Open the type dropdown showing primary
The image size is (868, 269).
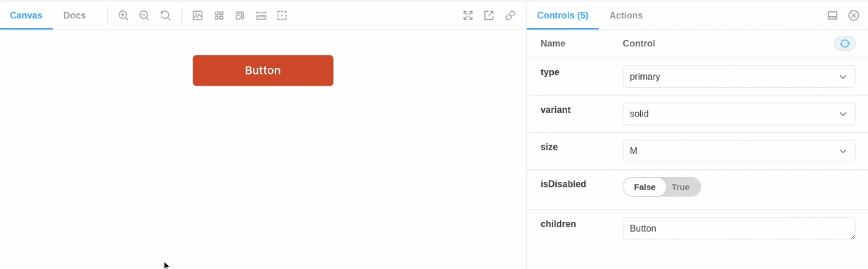click(x=739, y=77)
